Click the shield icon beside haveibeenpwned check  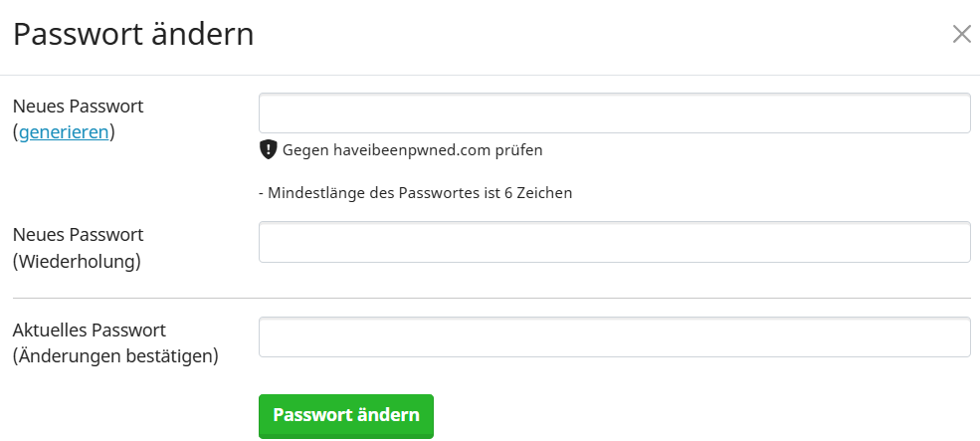[268, 150]
